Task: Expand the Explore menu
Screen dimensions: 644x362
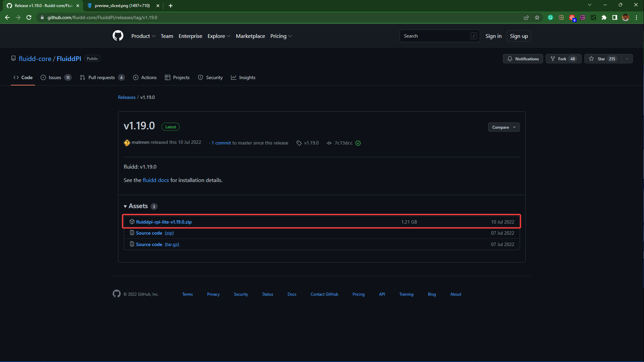Action: coord(219,36)
